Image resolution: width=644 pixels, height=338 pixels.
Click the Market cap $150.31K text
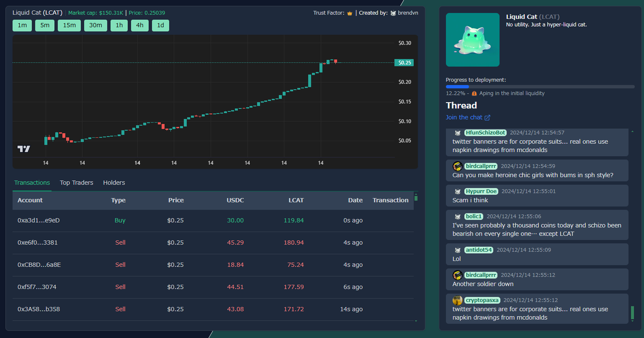point(96,13)
